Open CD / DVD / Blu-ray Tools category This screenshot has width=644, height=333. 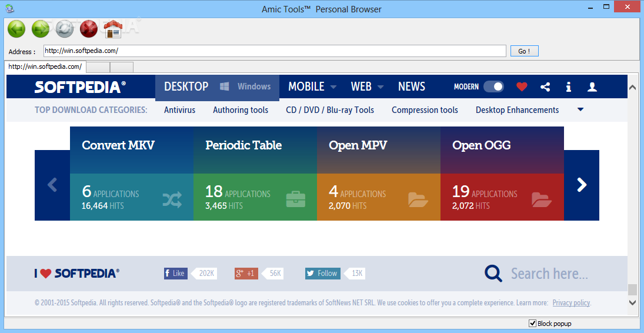point(330,110)
